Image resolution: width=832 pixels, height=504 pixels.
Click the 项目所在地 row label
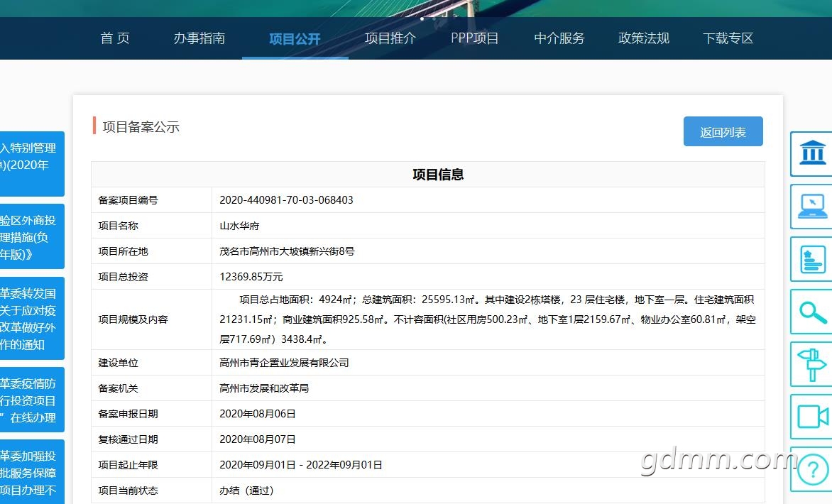click(x=123, y=251)
